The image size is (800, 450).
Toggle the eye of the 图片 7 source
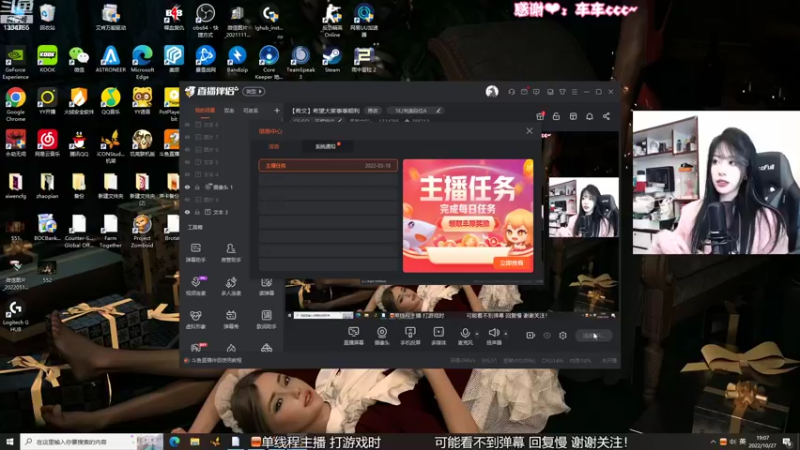(x=187, y=137)
